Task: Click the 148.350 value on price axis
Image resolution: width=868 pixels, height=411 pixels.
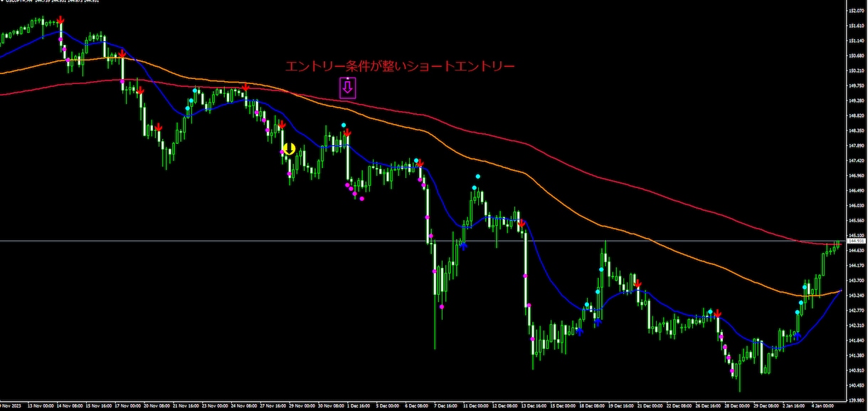Action: point(857,131)
